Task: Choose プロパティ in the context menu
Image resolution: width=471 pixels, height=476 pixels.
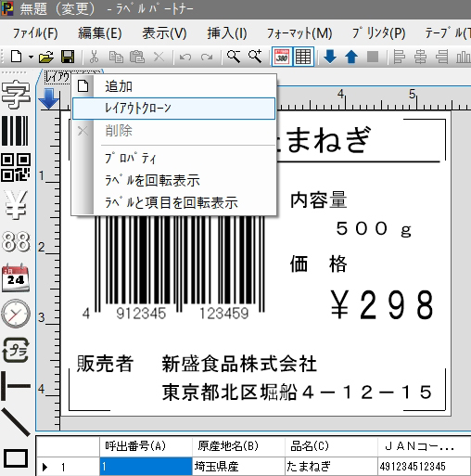Action: (x=173, y=159)
